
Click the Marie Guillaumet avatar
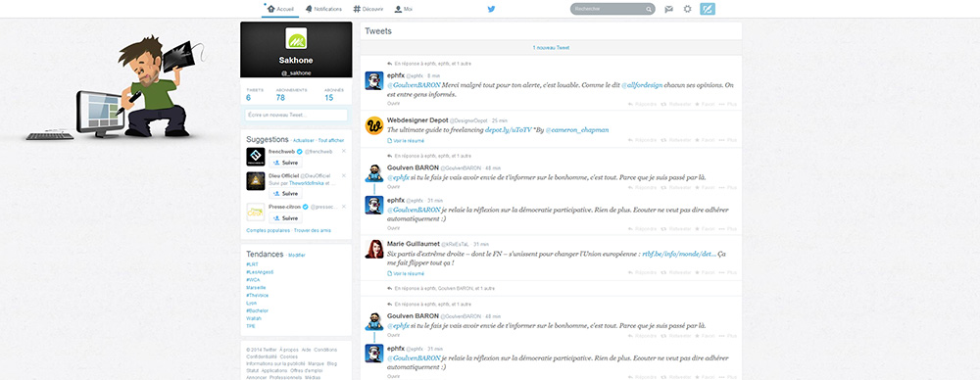[x=373, y=249]
